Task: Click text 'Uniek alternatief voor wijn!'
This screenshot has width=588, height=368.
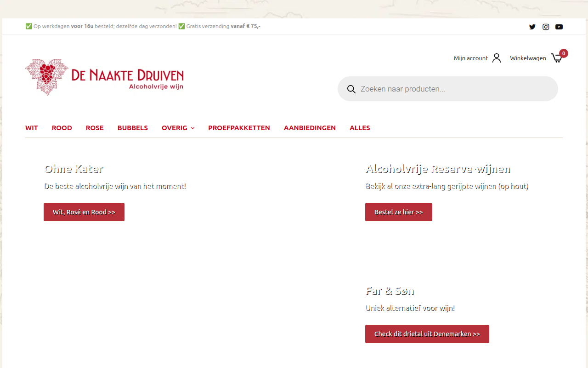Action: [410, 308]
